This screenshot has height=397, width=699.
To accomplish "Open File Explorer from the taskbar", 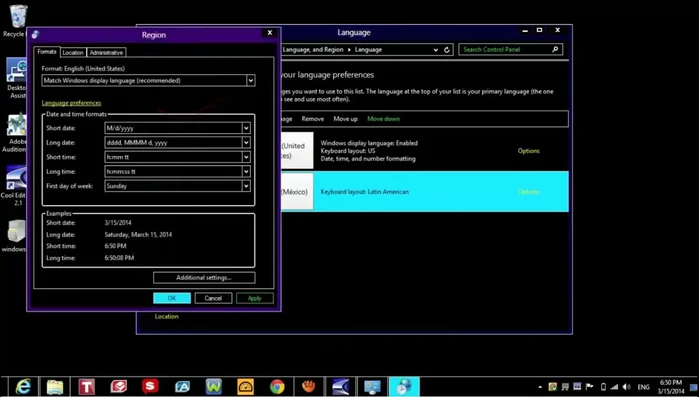I will click(x=55, y=386).
